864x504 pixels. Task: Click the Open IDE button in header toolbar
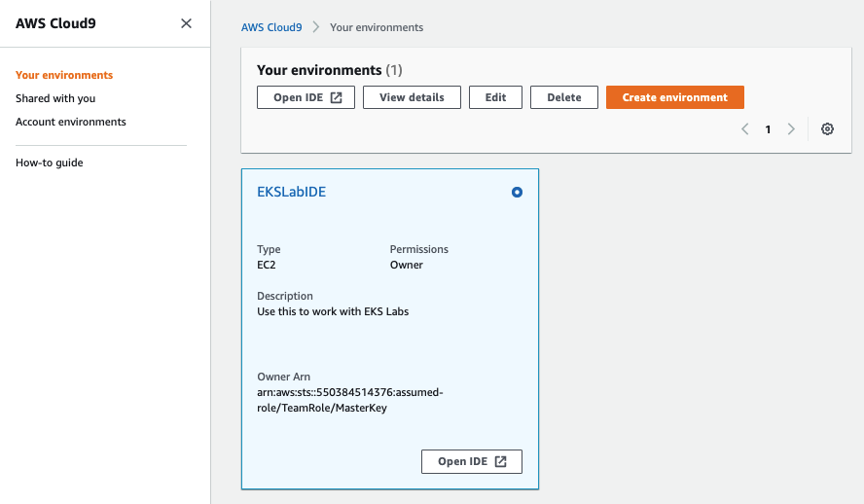[306, 97]
